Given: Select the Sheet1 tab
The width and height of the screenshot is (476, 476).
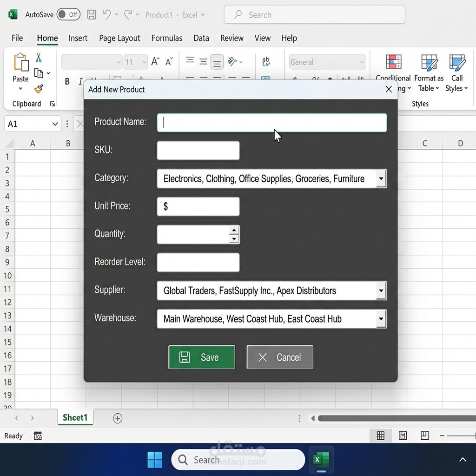Looking at the screenshot, I should (x=75, y=417).
